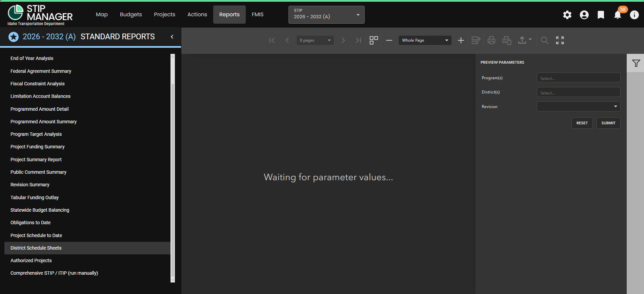644x294 pixels.
Task: Collapse the Standard Reports sidebar chevron
Action: [x=172, y=37]
